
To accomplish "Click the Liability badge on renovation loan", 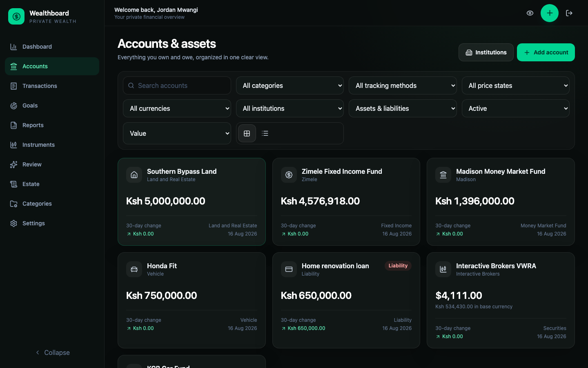I will [x=398, y=266].
